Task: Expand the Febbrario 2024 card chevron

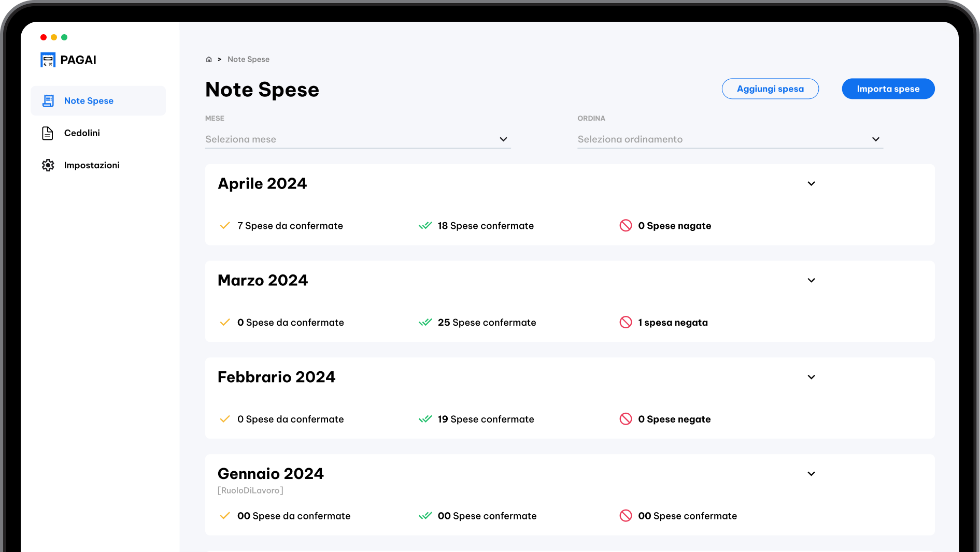Action: (812, 377)
